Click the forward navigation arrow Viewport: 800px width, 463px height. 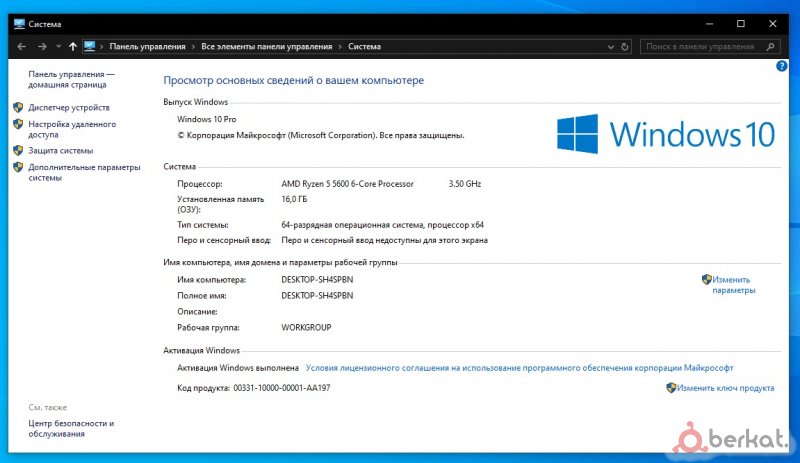[x=42, y=46]
